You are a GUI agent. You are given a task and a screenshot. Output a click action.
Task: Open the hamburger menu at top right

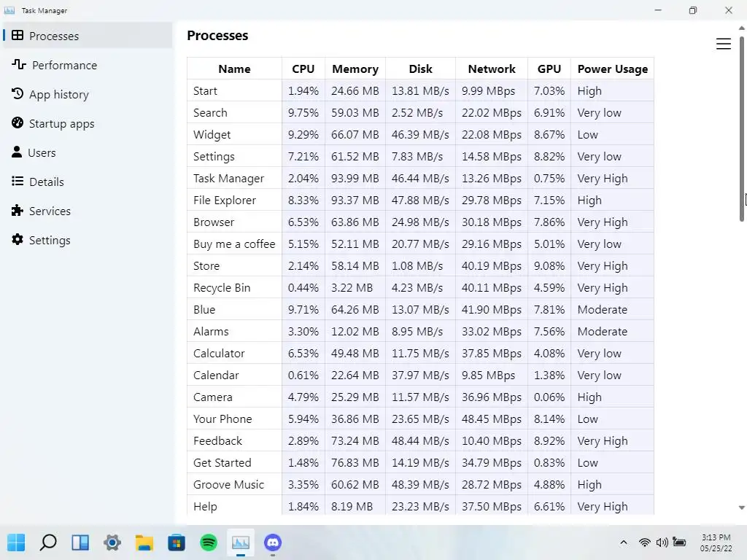723,44
